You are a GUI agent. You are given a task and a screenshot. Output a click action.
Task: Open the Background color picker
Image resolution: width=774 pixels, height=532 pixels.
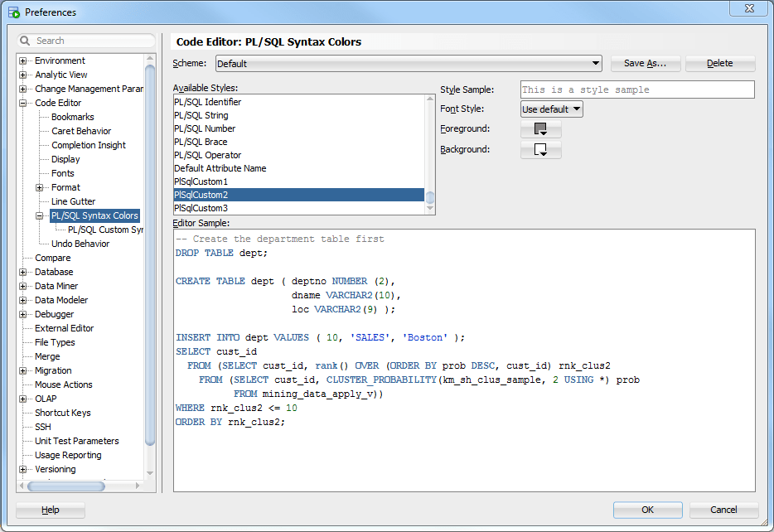click(x=540, y=151)
